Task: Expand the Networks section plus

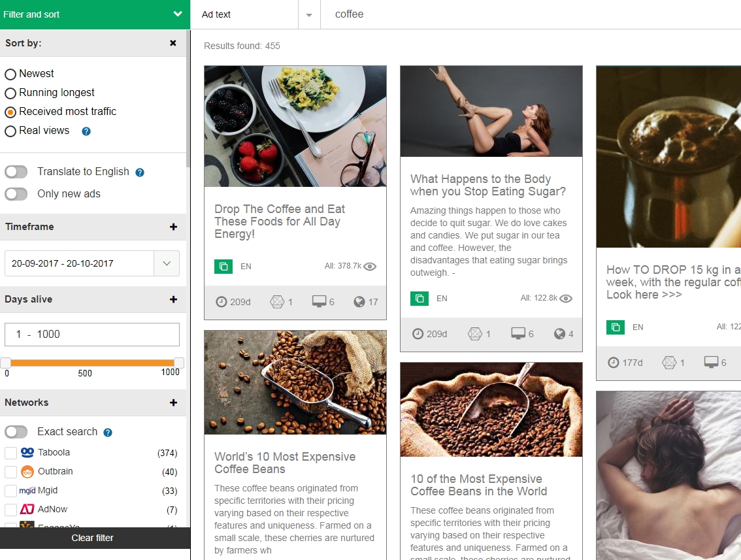Action: click(173, 403)
